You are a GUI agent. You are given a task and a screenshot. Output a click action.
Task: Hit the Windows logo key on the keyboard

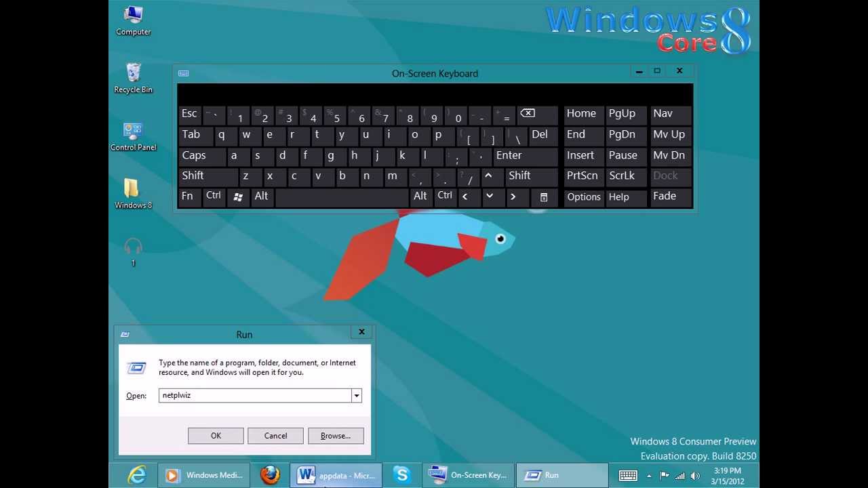[238, 197]
